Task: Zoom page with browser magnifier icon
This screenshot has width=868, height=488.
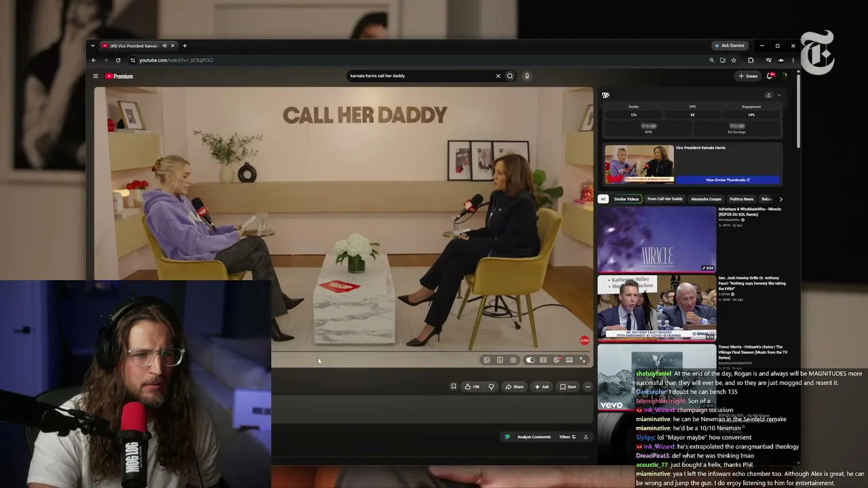Action: point(711,60)
